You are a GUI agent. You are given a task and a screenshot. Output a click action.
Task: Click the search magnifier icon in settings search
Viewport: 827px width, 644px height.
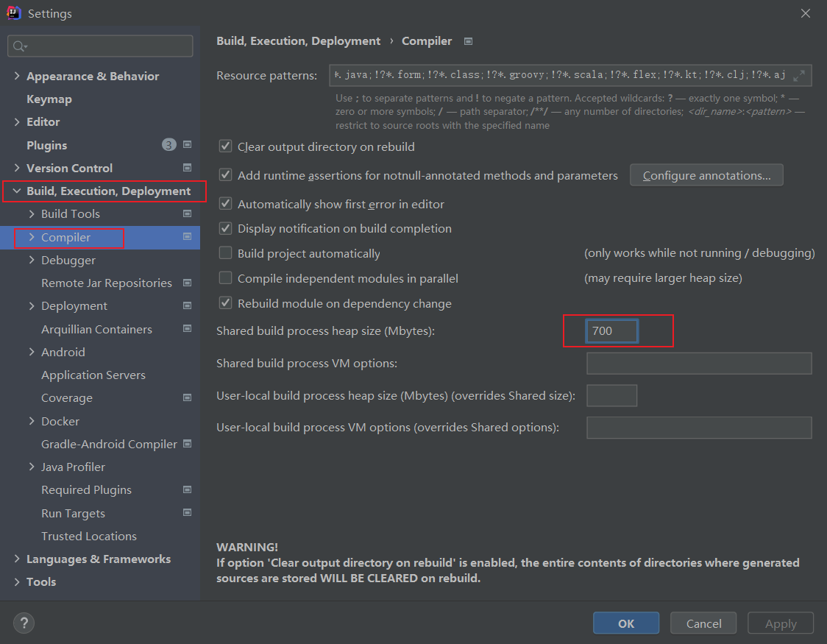pos(19,46)
